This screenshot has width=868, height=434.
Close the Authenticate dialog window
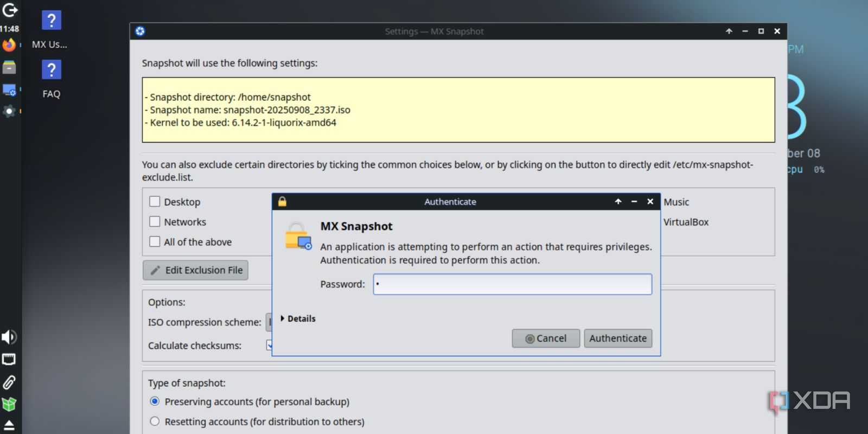[x=650, y=202]
